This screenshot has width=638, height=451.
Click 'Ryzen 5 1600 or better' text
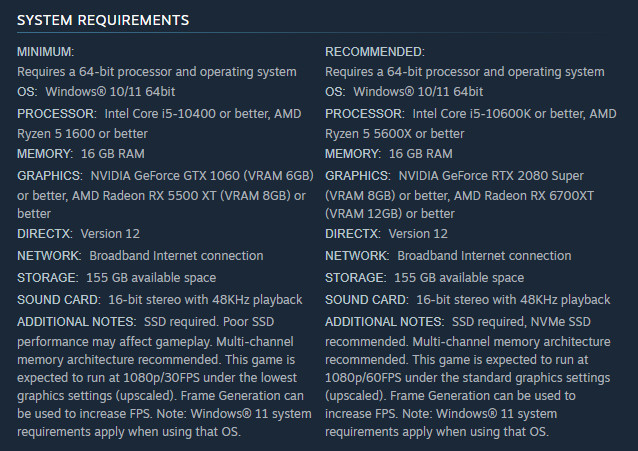82,134
